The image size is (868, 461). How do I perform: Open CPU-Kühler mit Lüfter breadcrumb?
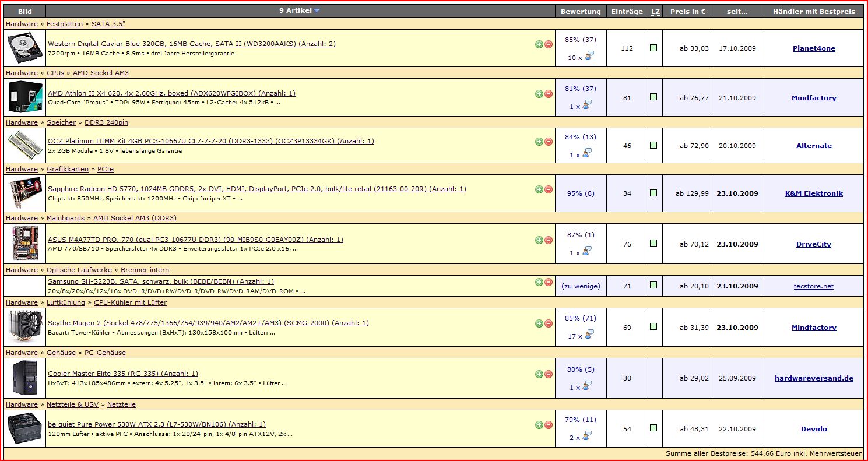(130, 302)
